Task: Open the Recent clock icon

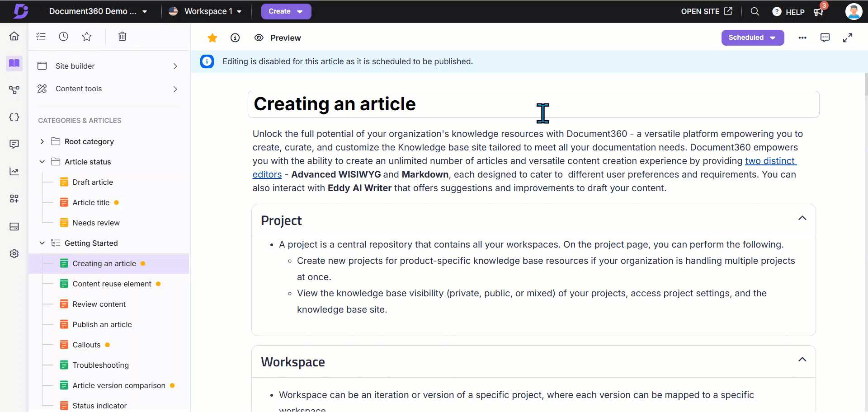Action: pos(64,37)
